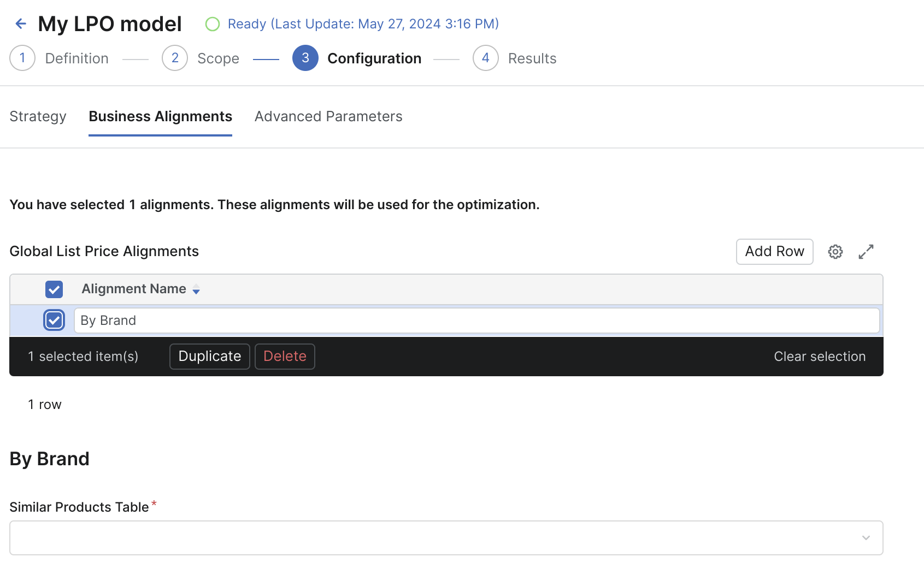This screenshot has width=924, height=575.
Task: Duplicate the selected alignment
Action: click(x=210, y=357)
